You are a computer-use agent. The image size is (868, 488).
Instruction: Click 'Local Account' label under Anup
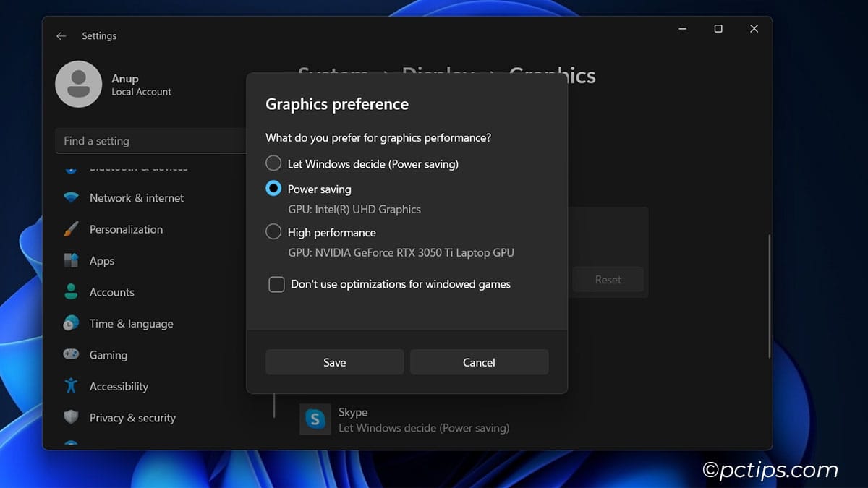click(142, 93)
